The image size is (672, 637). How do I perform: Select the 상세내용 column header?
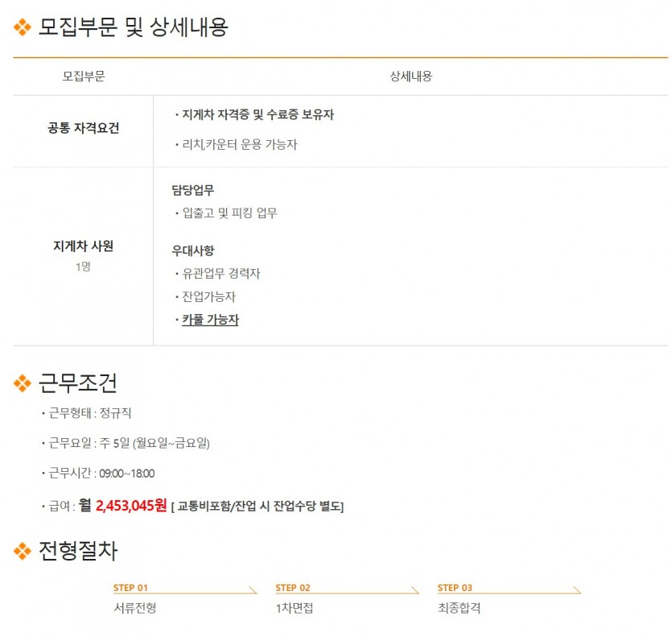pos(410,77)
